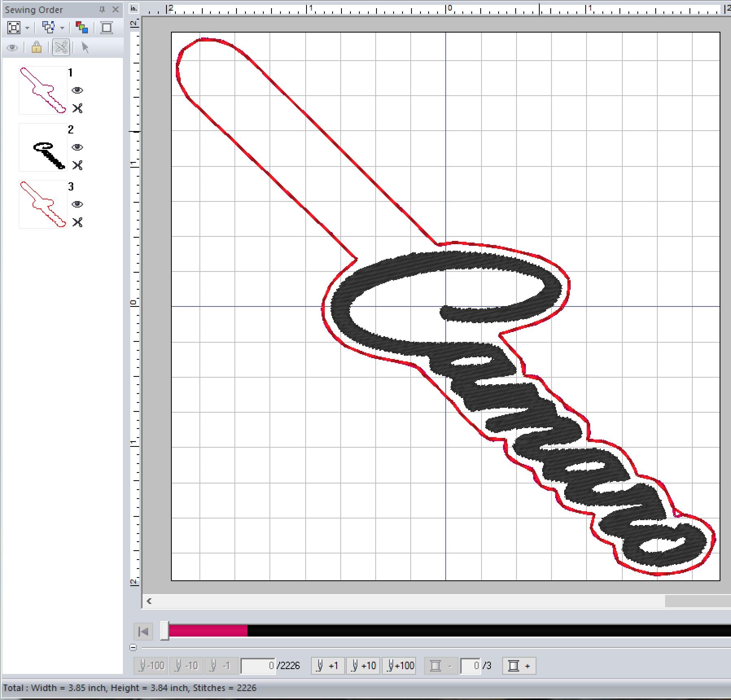Toggle scissors trim icon on item 2
The height and width of the screenshot is (700, 731).
(77, 165)
